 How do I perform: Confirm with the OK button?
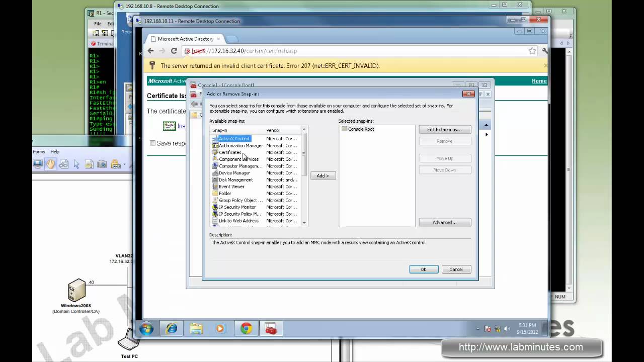(424, 269)
